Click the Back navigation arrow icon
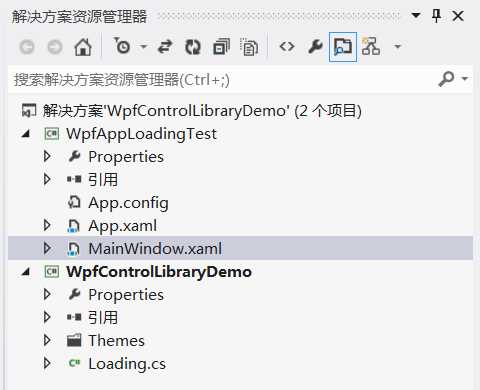480x390 pixels. click(27, 47)
